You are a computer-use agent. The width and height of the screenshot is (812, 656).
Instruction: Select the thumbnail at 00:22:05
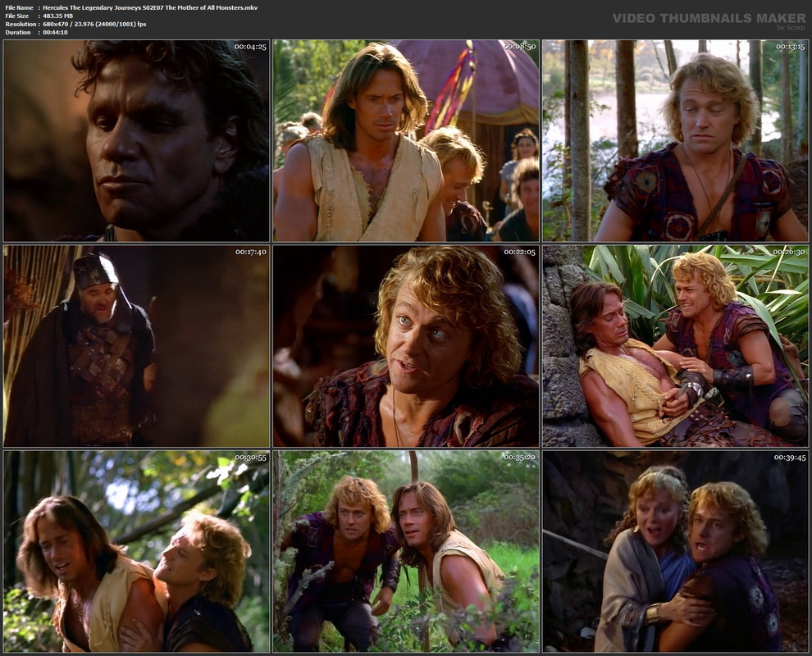(406, 346)
